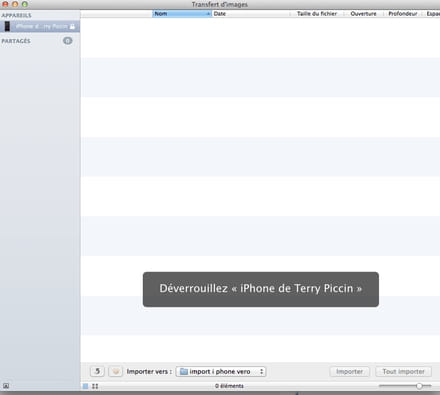Open the 'import i phone vero' destination dropdown
This screenshot has width=440, height=395.
pyautogui.click(x=221, y=371)
